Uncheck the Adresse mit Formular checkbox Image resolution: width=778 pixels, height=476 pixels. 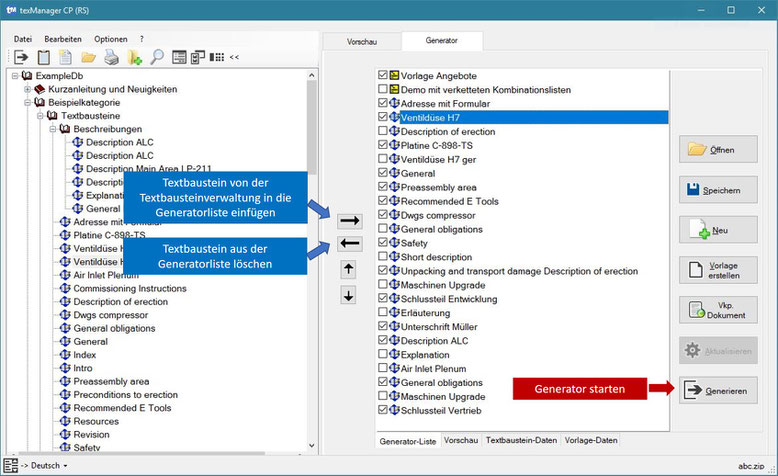[x=382, y=103]
